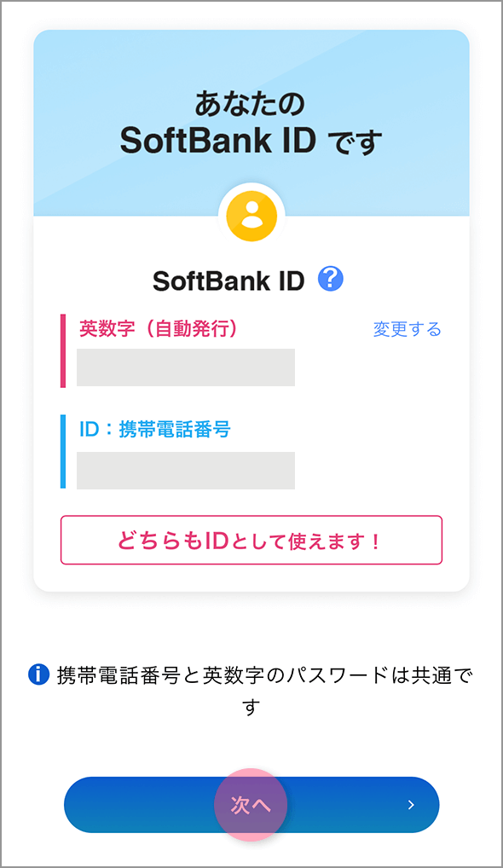Click the あなたの text in the header
503x868 pixels.
250,104
